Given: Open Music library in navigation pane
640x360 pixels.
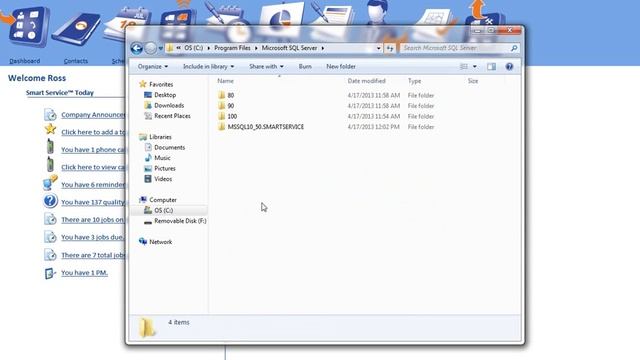Looking at the screenshot, I should [162, 158].
